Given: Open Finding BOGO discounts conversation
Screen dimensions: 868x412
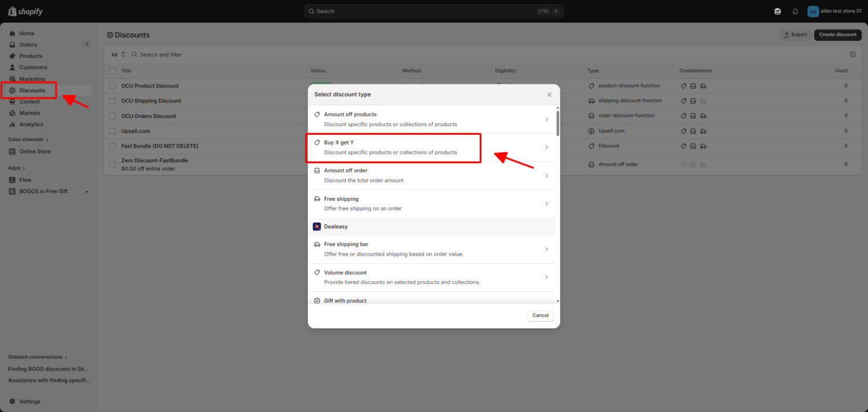Looking at the screenshot, I should tap(49, 369).
